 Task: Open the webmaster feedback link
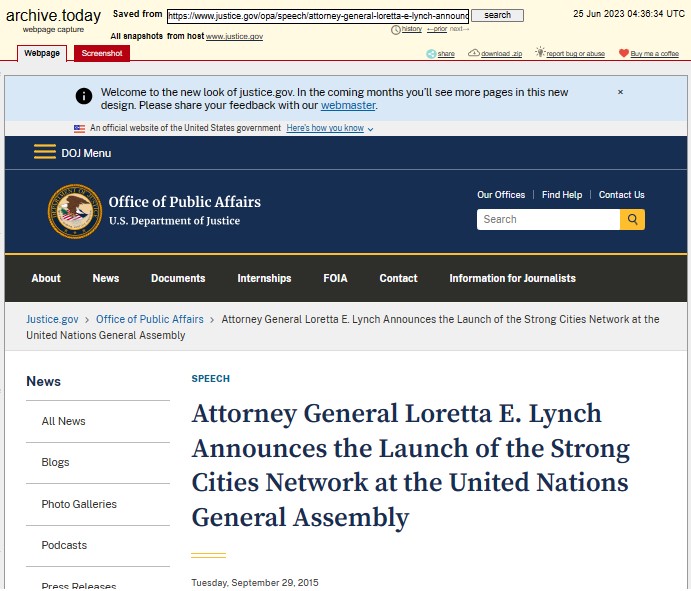pos(348,105)
